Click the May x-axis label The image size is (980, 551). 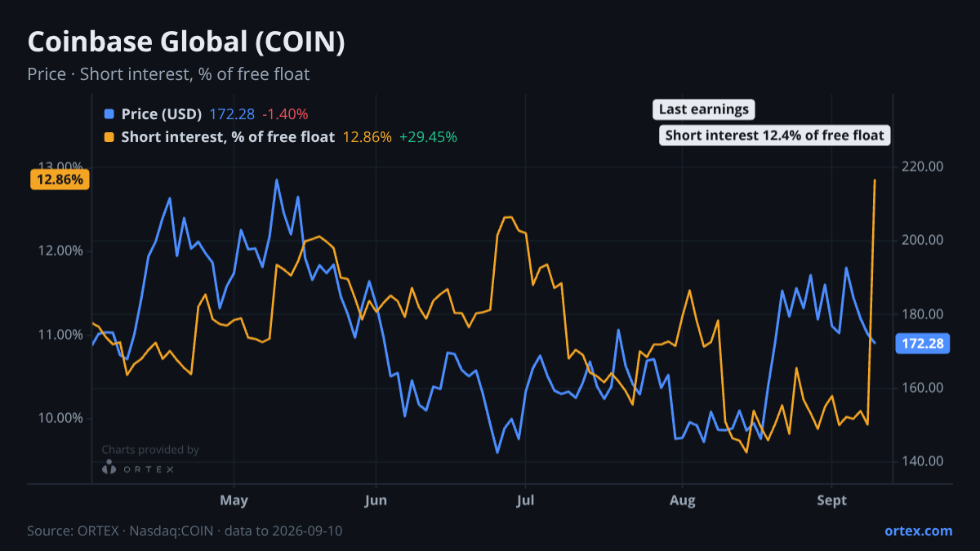pos(234,499)
